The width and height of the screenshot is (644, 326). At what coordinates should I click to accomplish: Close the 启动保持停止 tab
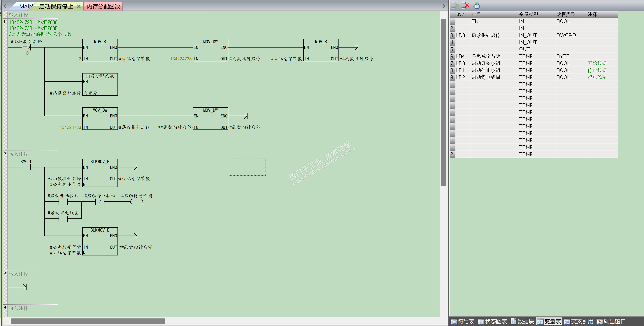click(x=79, y=6)
